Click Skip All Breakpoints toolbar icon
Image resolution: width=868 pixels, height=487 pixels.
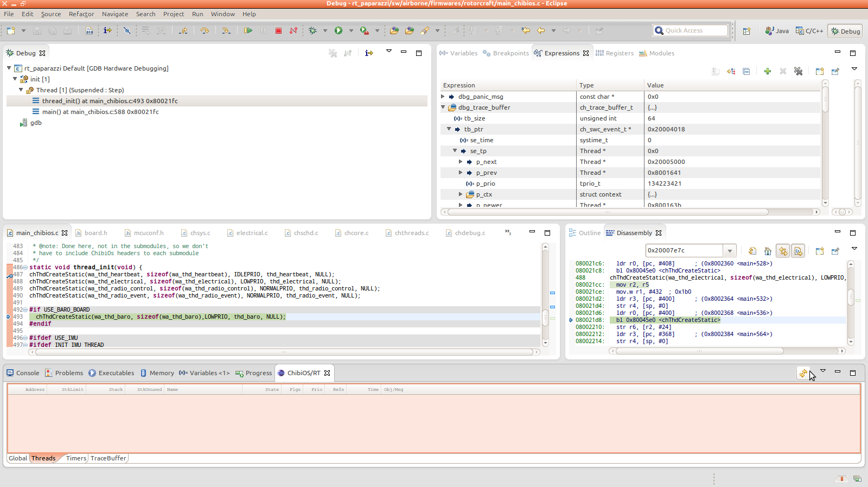tap(127, 31)
